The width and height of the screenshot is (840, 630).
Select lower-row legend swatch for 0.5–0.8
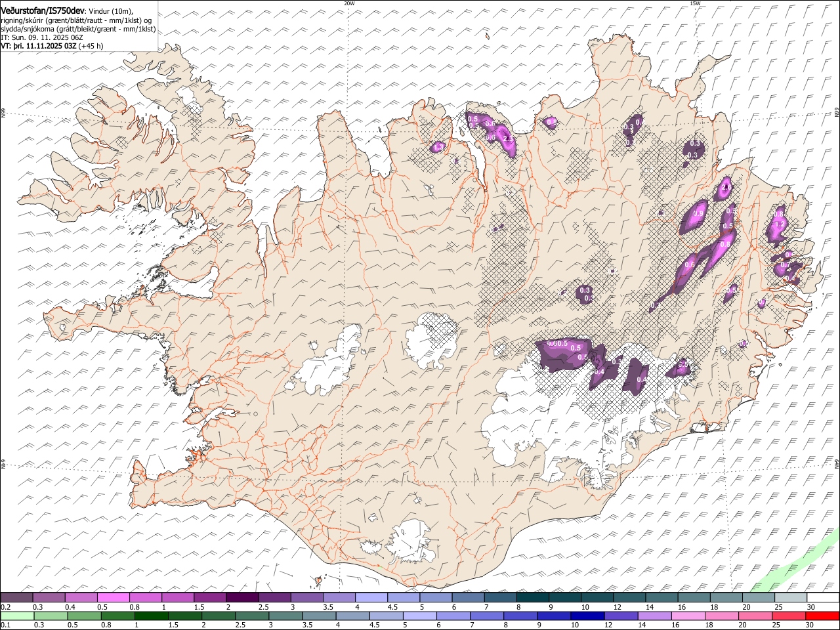(85, 616)
